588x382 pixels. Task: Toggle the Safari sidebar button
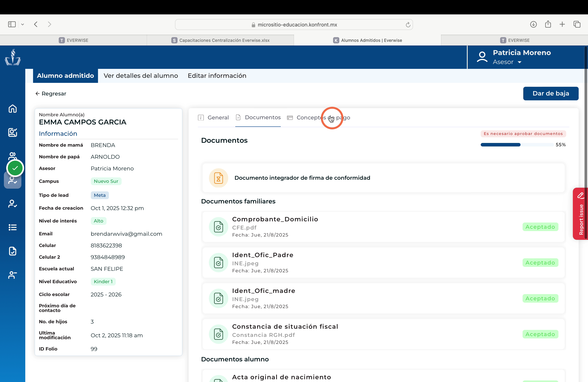(12, 24)
